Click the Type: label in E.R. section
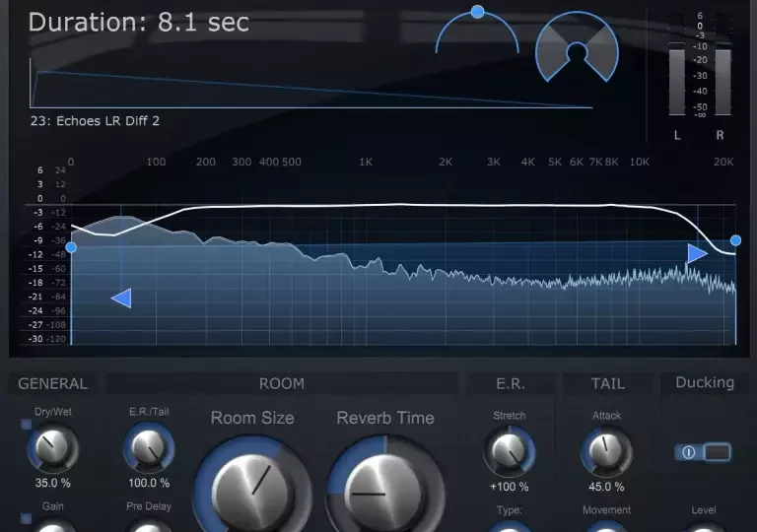The width and height of the screenshot is (757, 532). tap(510, 510)
